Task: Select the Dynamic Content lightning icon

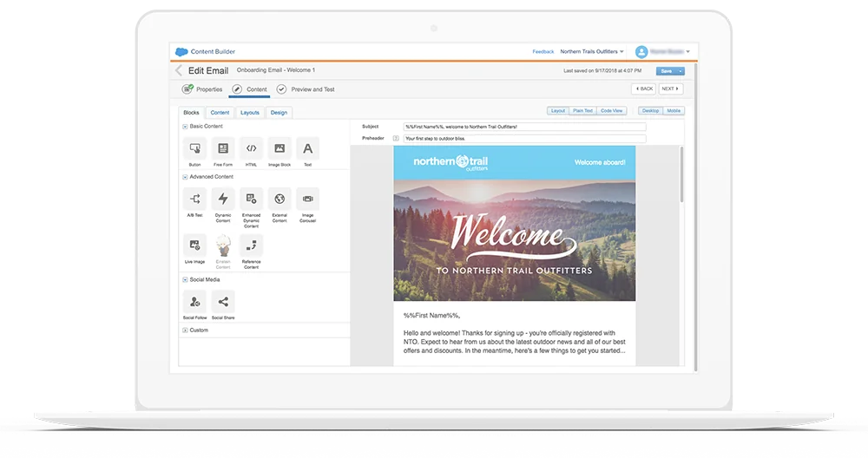Action: (223, 199)
